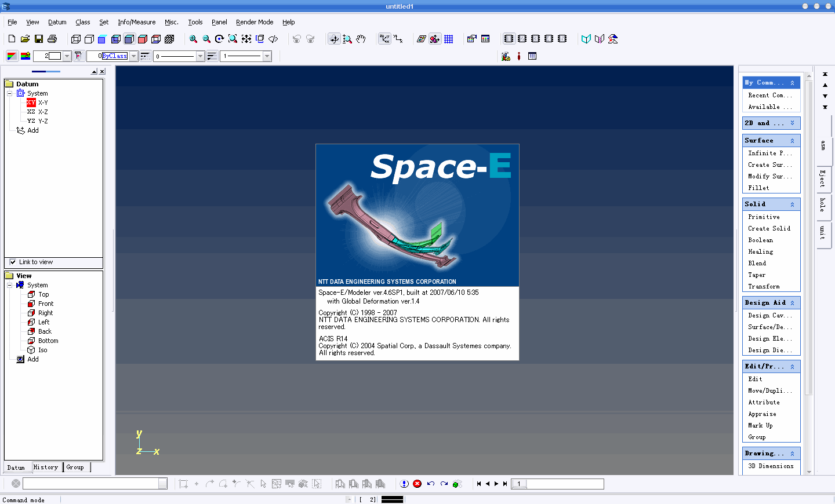Click the blue help exclamation icon
This screenshot has width=835, height=504.
[404, 484]
